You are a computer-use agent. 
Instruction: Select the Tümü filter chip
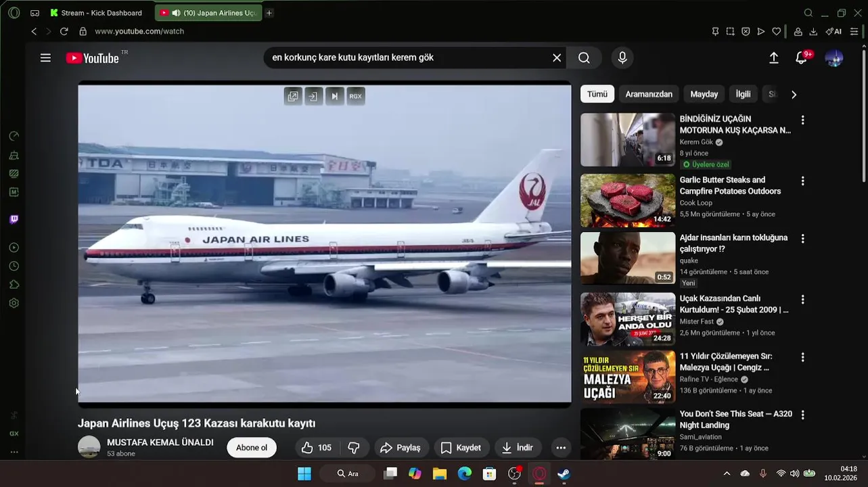point(597,94)
